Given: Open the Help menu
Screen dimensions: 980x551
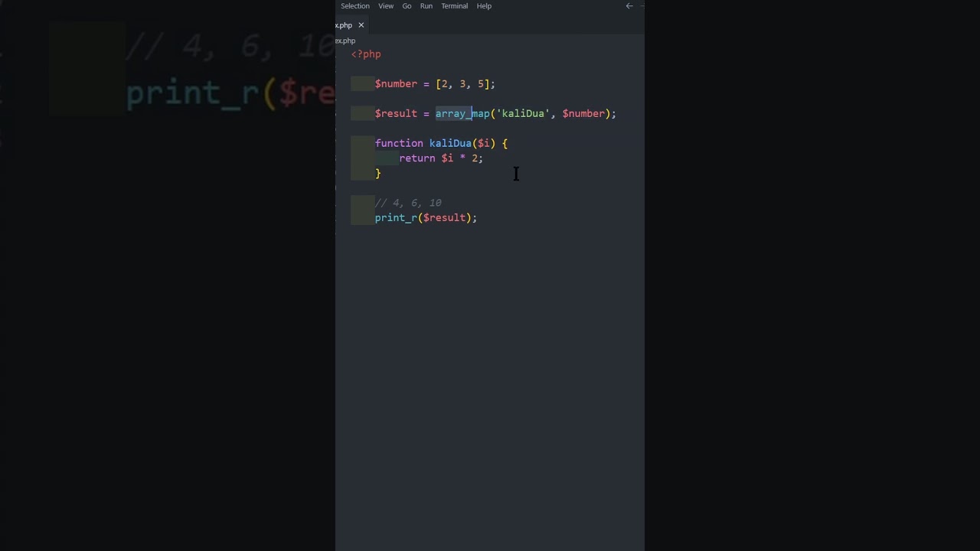Looking at the screenshot, I should point(484,6).
